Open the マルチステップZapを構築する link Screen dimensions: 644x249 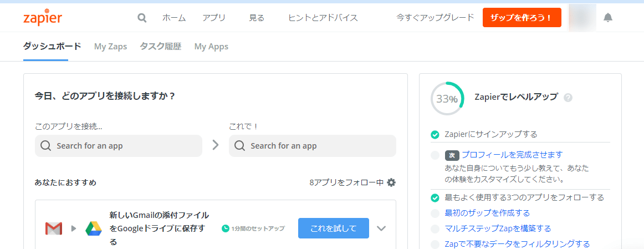coord(498,229)
